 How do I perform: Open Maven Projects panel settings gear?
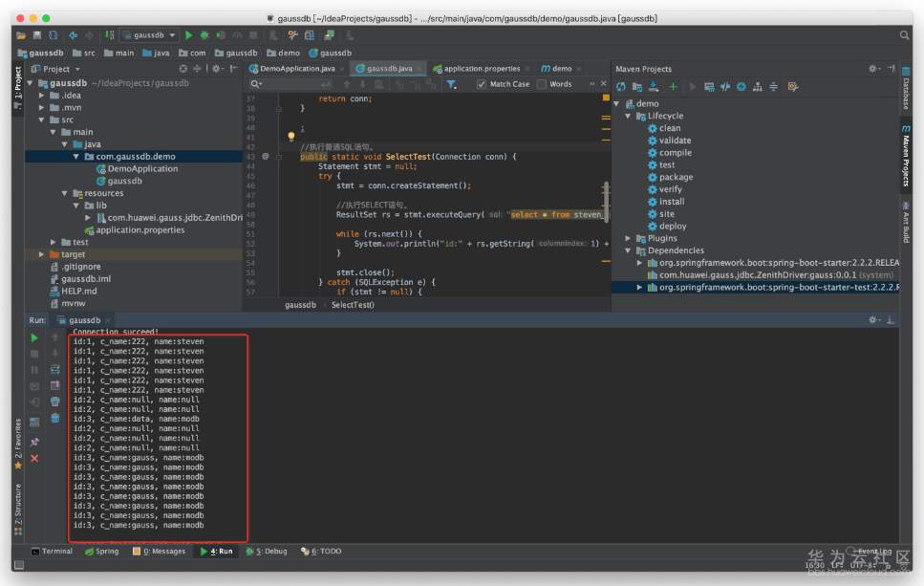click(872, 69)
